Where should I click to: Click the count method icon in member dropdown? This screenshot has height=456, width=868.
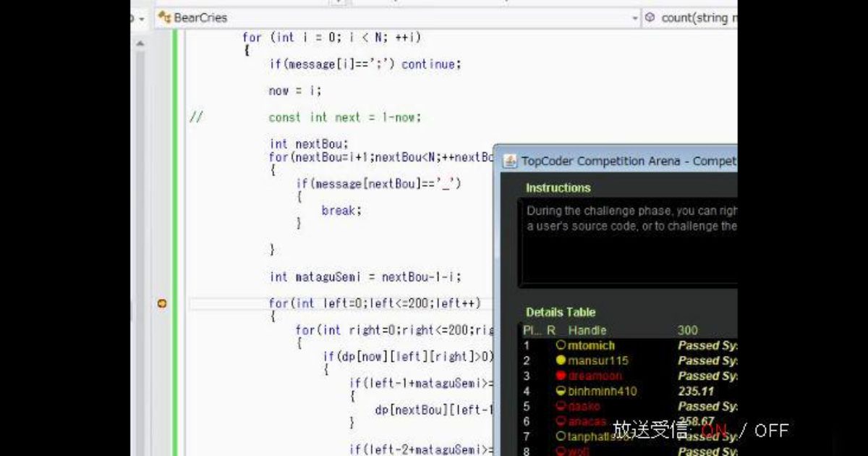coord(650,17)
